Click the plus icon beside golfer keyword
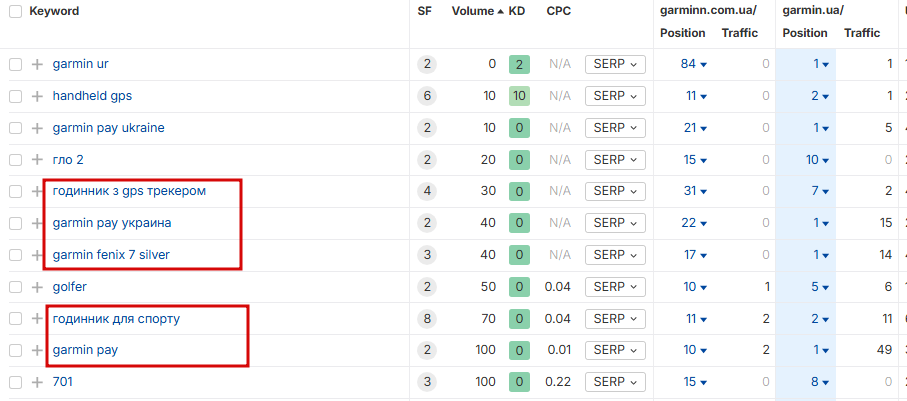The height and width of the screenshot is (401, 907). click(37, 287)
